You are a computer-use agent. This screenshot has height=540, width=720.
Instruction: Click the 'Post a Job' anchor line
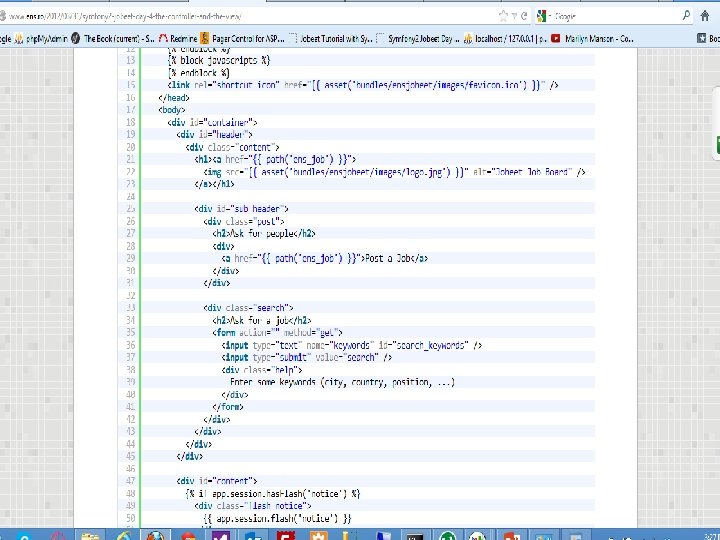(x=325, y=258)
